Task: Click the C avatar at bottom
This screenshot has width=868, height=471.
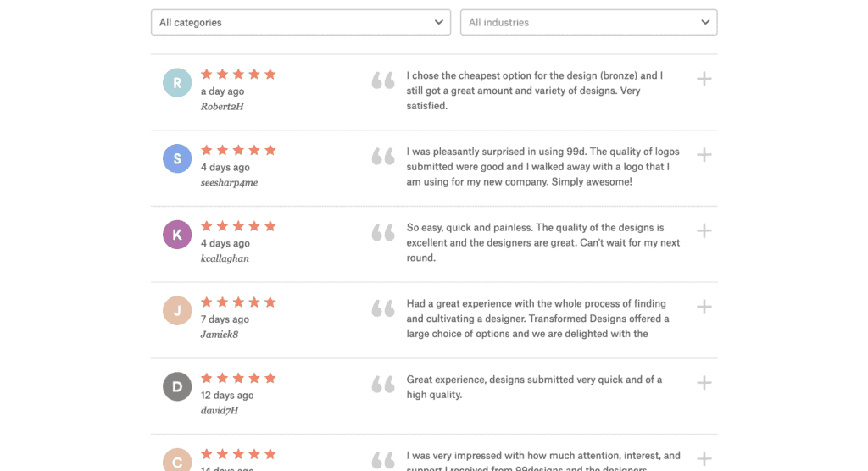Action: (x=177, y=461)
